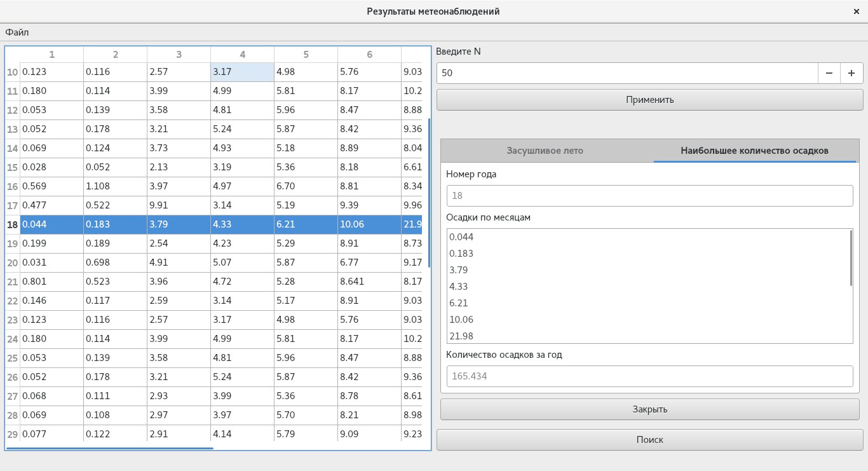The width and height of the screenshot is (868, 471).
Task: Open the Файл menu
Action: (17, 32)
